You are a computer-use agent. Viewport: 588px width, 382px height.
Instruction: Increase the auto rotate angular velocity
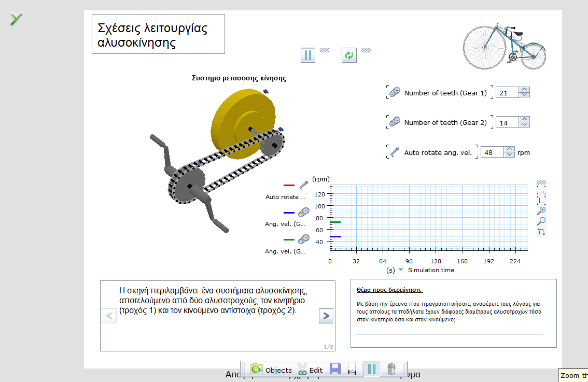(509, 150)
